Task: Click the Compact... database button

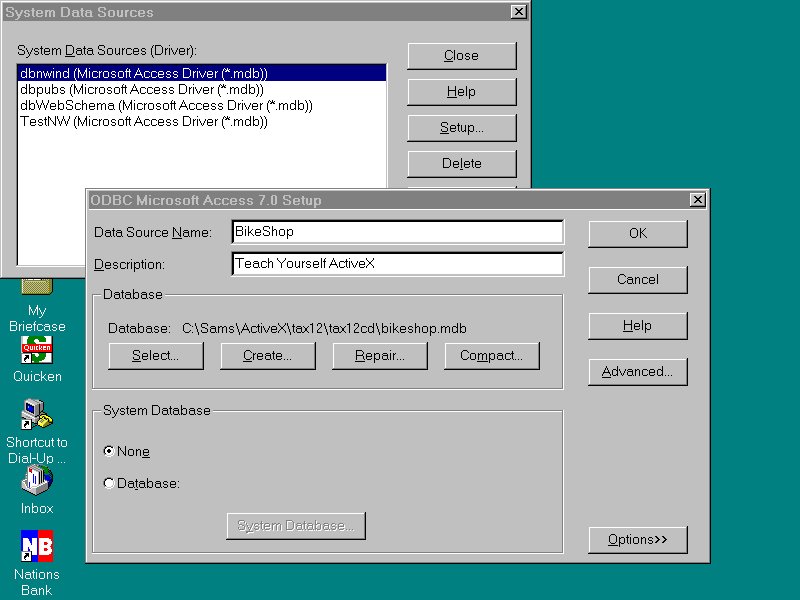Action: coord(491,356)
